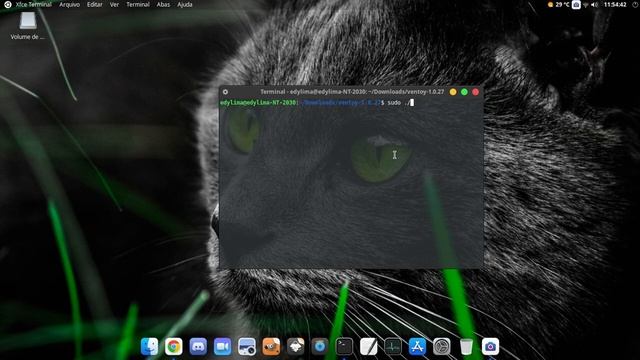Open the Ver menu
Screen dimensions: 640x360
[x=114, y=4]
